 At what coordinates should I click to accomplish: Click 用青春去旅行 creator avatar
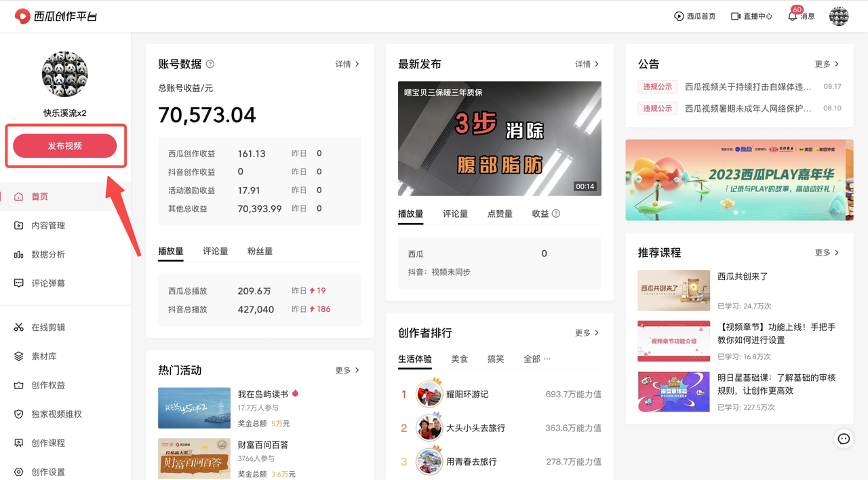point(429,462)
